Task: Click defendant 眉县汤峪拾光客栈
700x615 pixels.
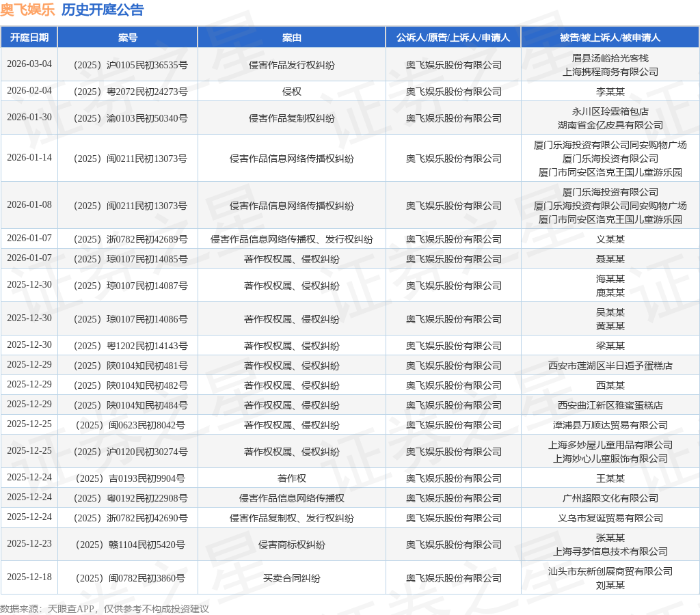Action: tap(610, 59)
